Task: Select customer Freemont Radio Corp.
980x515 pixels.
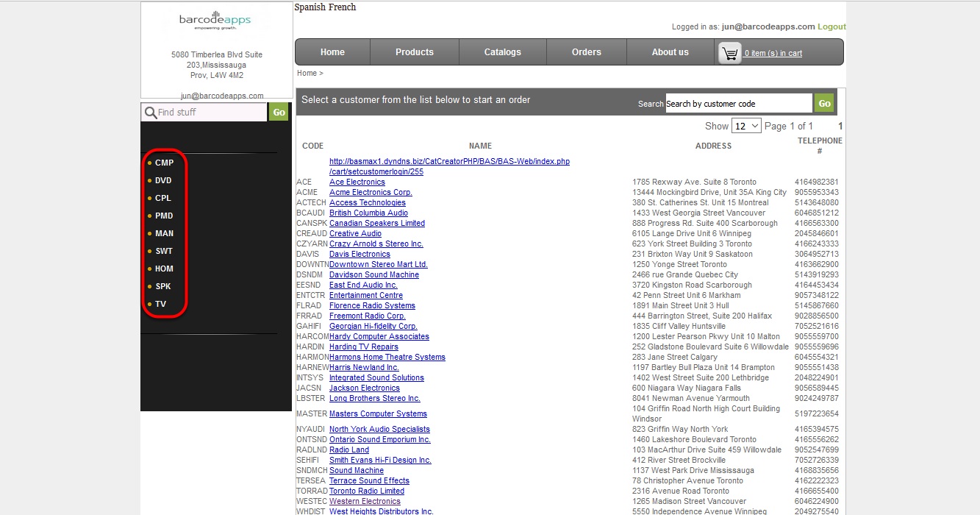Action: click(x=368, y=316)
